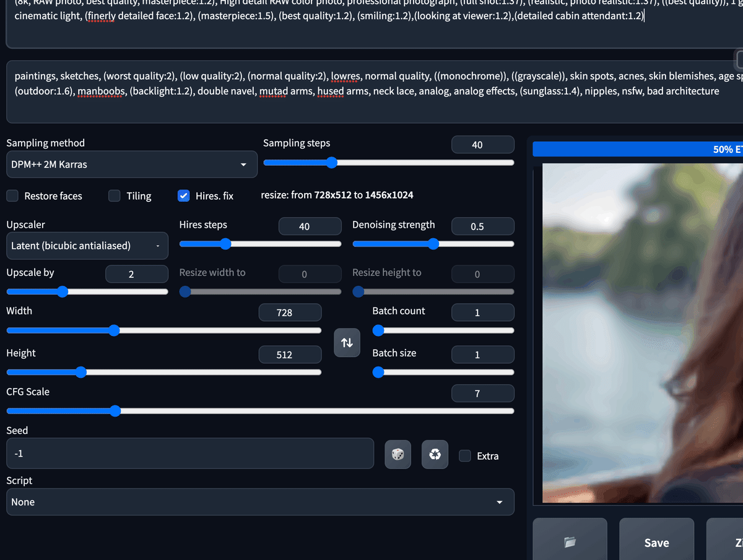This screenshot has width=743, height=560.
Task: Click the 'Denoising strength' label
Action: point(394,225)
